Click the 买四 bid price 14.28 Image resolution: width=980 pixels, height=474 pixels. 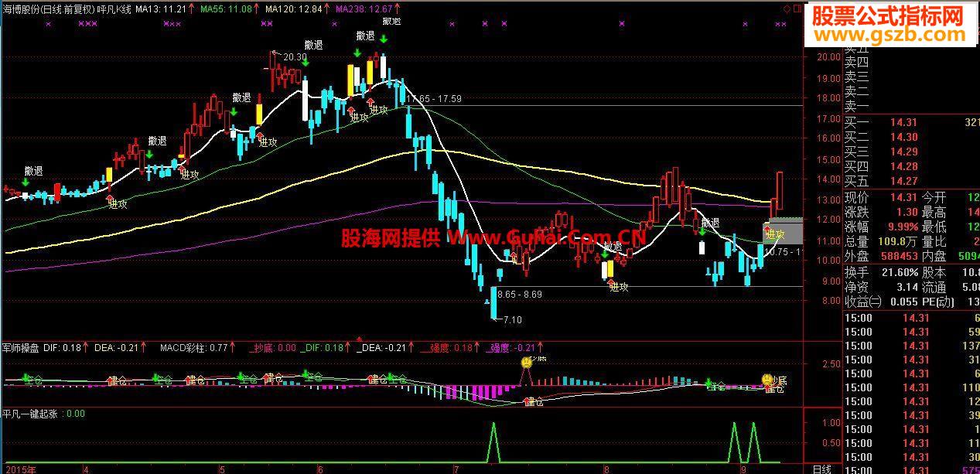[904, 166]
